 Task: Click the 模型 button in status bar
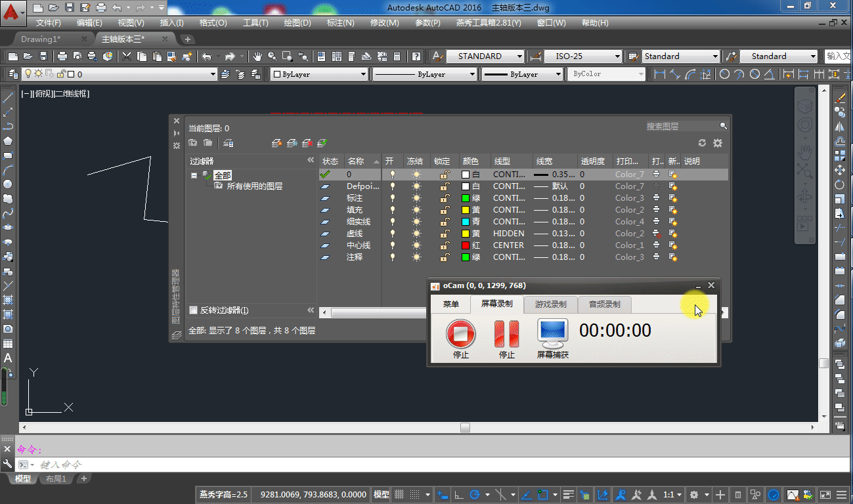pyautogui.click(x=381, y=495)
